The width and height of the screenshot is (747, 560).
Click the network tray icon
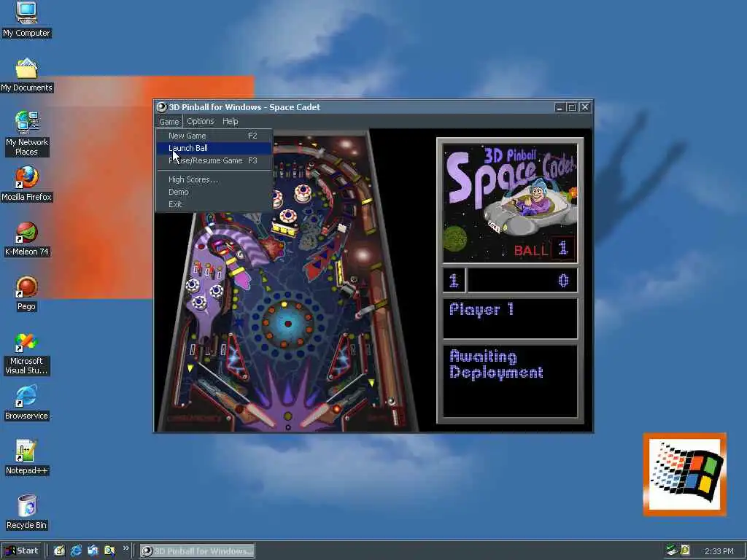click(672, 551)
